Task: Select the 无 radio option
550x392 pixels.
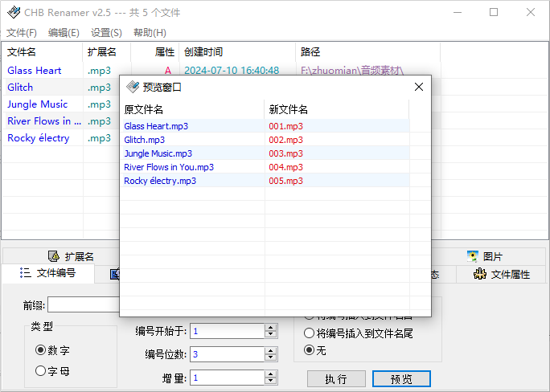Action: pyautogui.click(x=309, y=350)
